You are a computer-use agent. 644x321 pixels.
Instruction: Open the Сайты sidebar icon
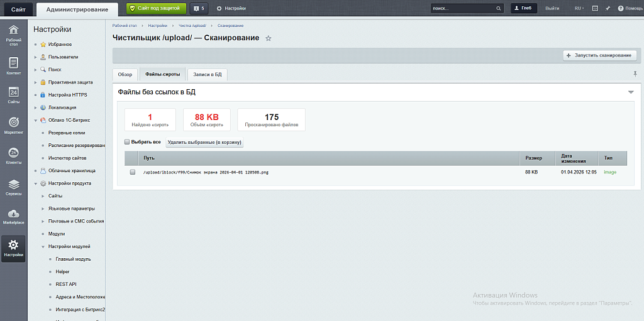[13, 95]
